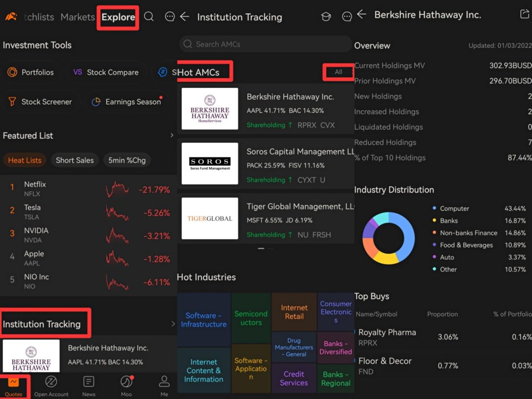Open Berkshire Hathaway card under Hot AMCs
Image resolution: width=532 pixels, height=399 pixels.
coord(266,109)
